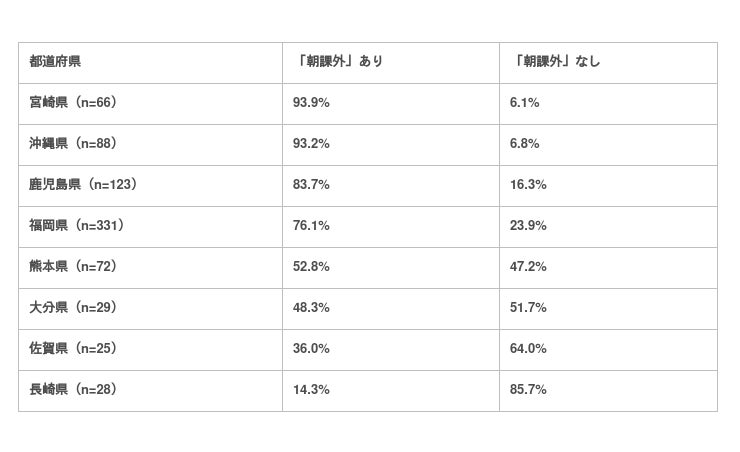
Task: Select the 熊本県（n=72） cell
Action: click(x=74, y=267)
